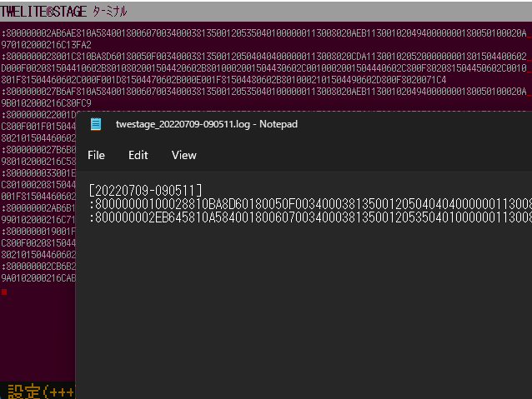Click the red cursor block in terminal

tap(4, 292)
